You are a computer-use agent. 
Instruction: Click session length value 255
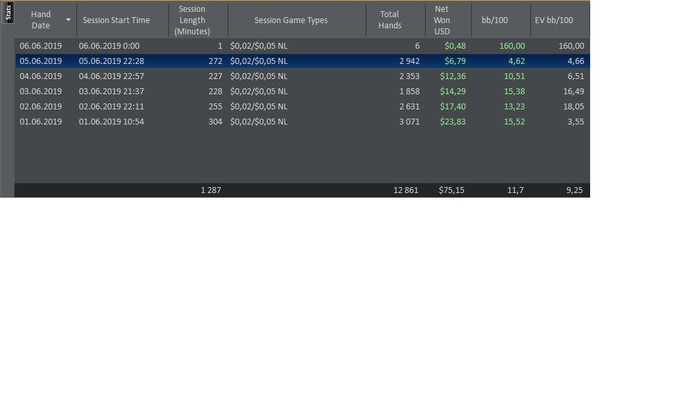[x=215, y=106]
